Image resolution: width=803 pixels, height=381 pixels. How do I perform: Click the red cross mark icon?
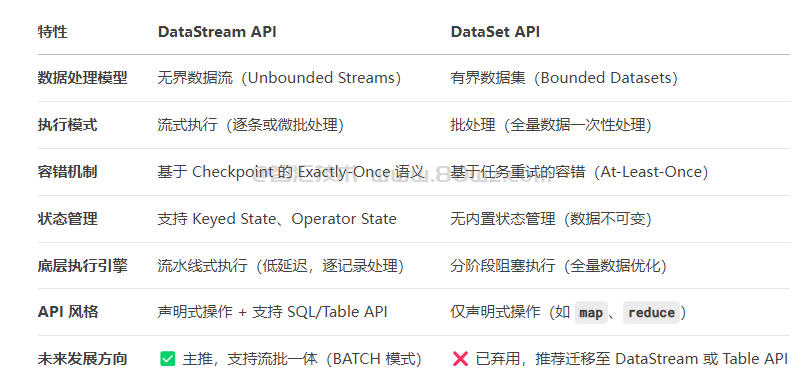[x=460, y=359]
